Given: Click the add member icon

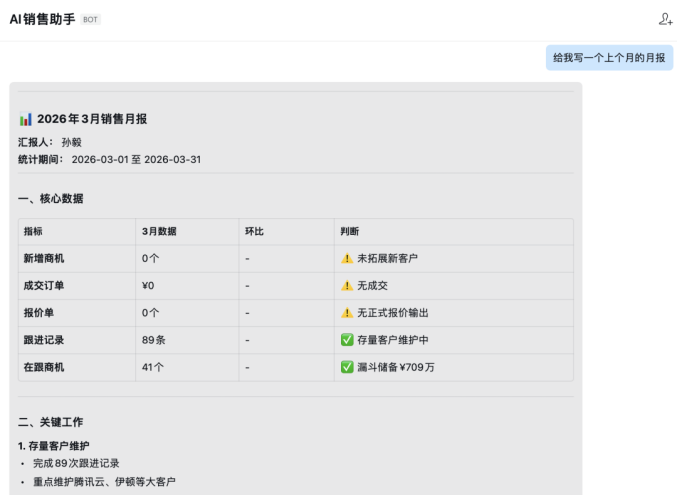Looking at the screenshot, I should 665,19.
